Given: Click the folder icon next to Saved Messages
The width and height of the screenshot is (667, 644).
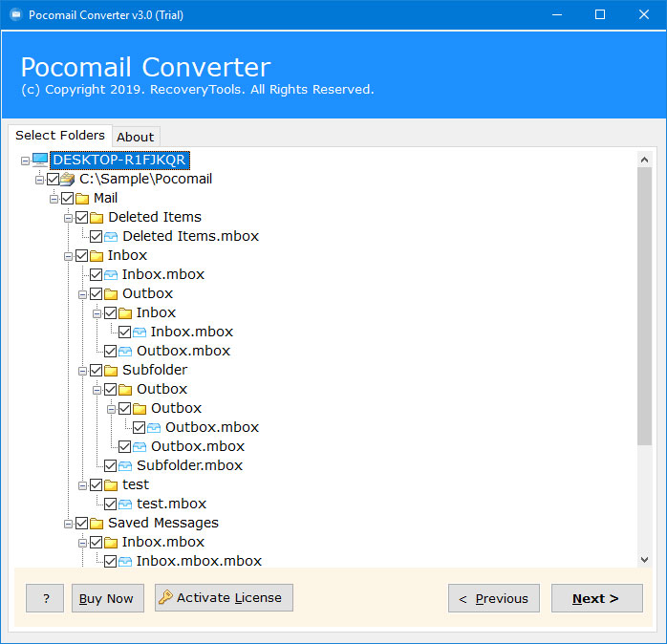Looking at the screenshot, I should [x=97, y=524].
